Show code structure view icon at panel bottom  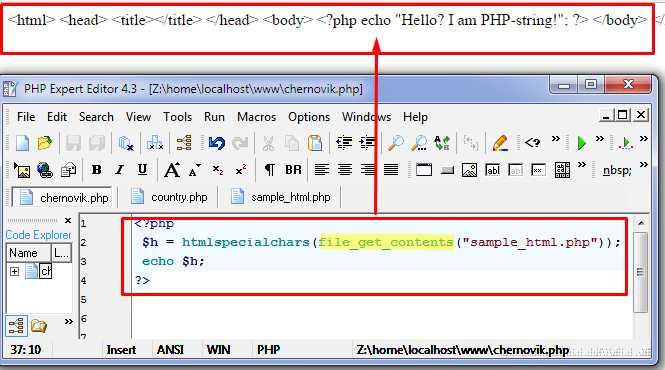[x=17, y=326]
